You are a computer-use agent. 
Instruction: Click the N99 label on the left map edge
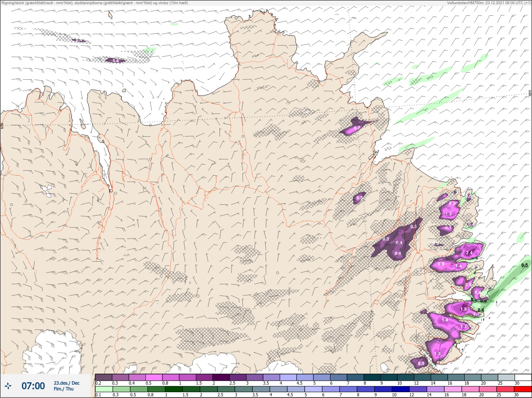pos(2,125)
